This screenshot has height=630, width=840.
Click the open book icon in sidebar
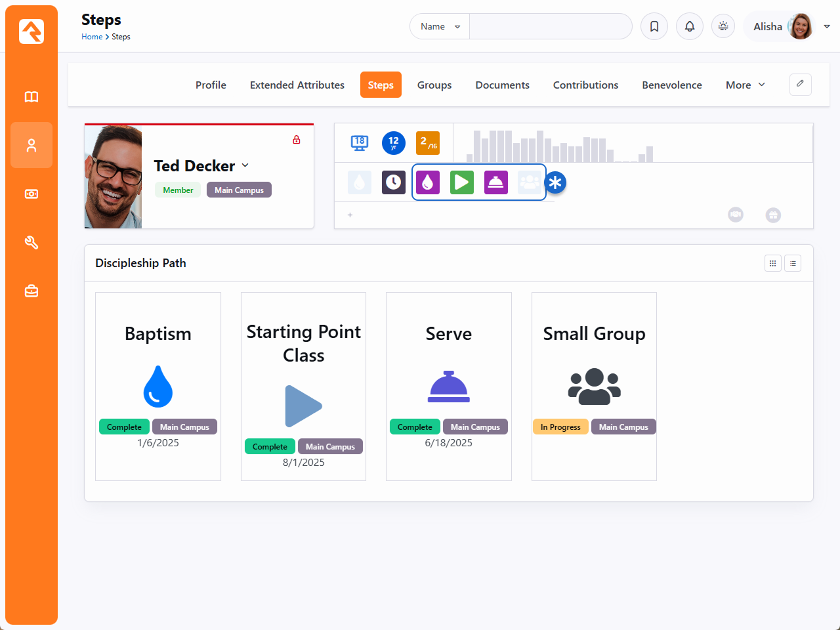[31, 97]
